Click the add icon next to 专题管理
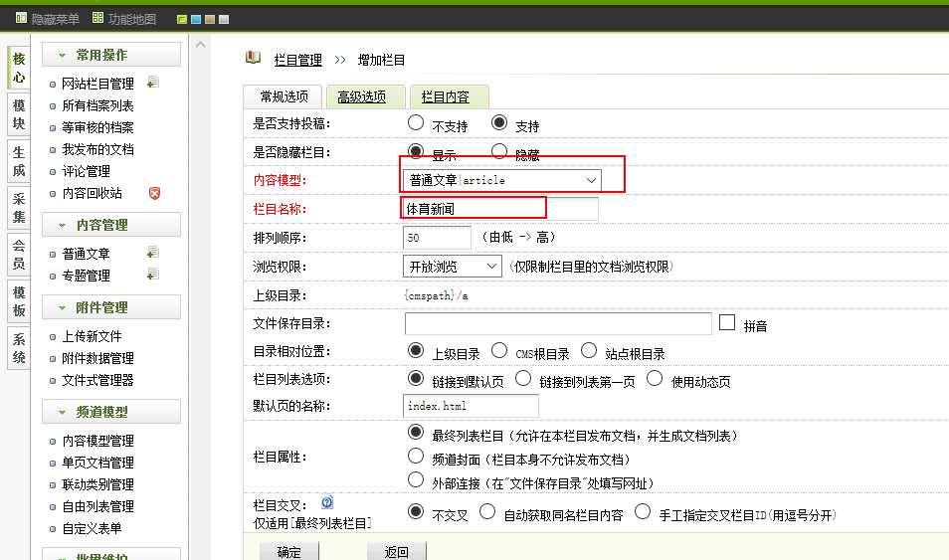 pos(152,275)
